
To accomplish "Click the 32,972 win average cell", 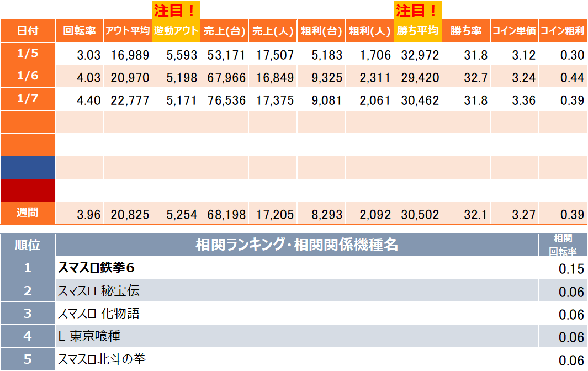I will [x=418, y=55].
